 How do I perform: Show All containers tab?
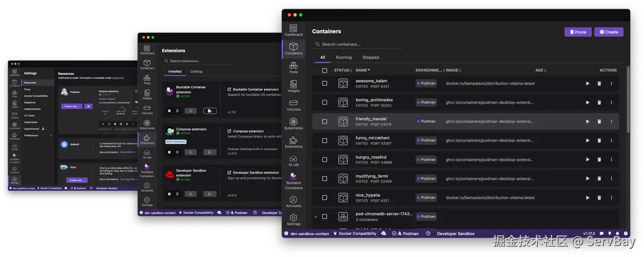pyautogui.click(x=323, y=57)
